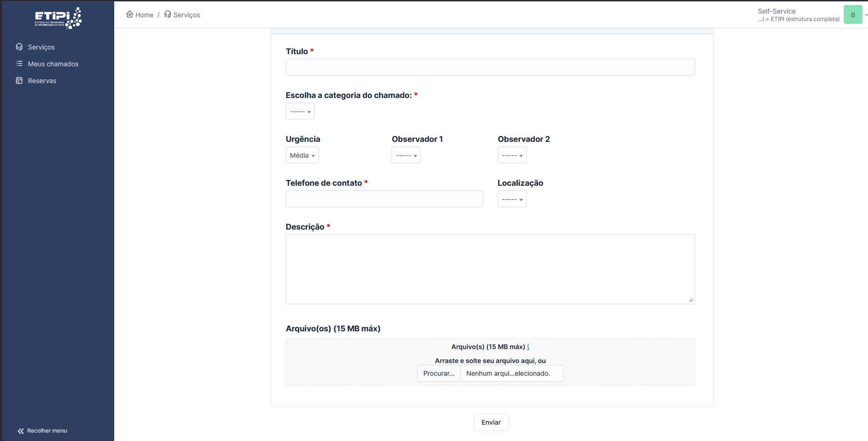Open Meus chamados in the sidebar
The width and height of the screenshot is (868, 441).
click(x=53, y=64)
